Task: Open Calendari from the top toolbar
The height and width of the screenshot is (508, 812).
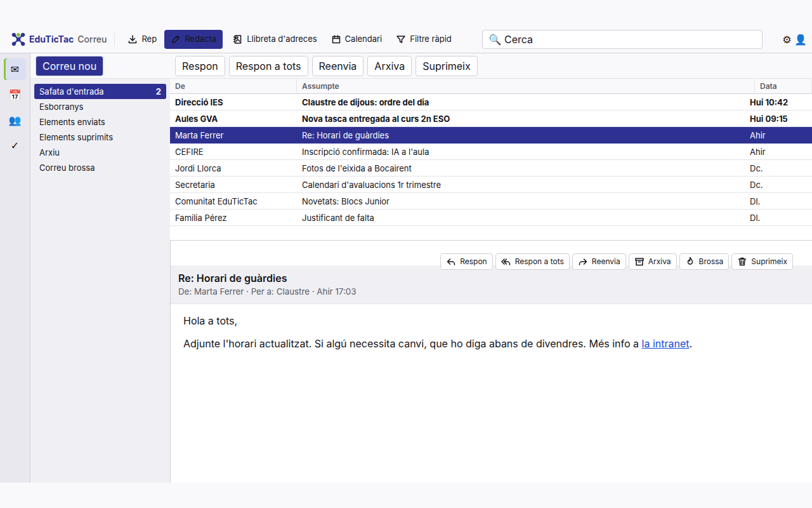Action: tap(357, 39)
